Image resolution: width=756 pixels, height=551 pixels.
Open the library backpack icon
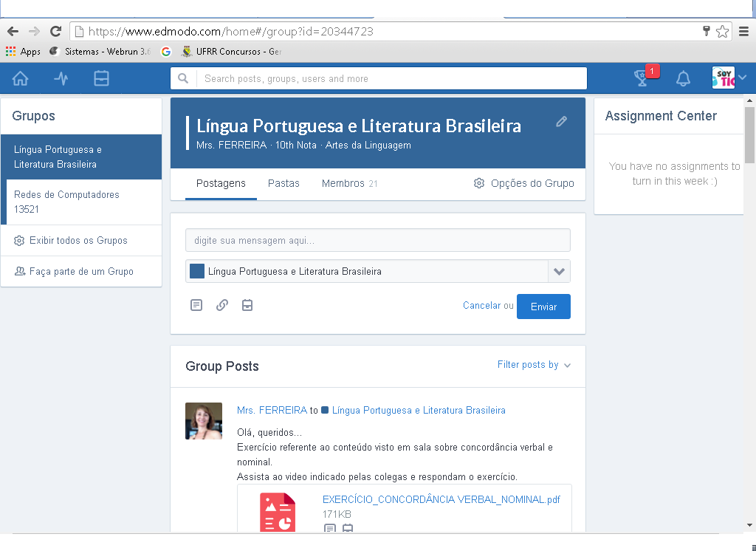pyautogui.click(x=101, y=78)
